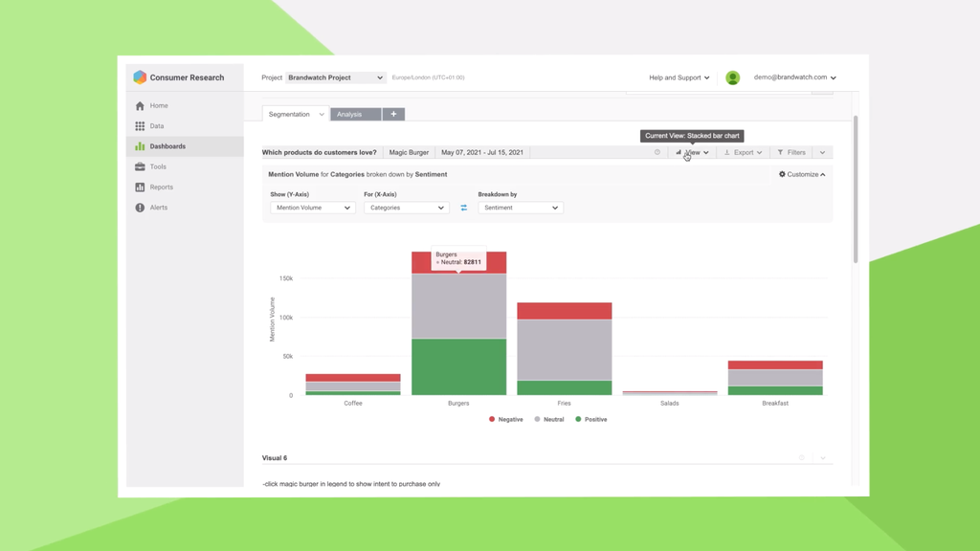Open the Tools briefcase icon
This screenshot has height=551, width=980.
[140, 166]
